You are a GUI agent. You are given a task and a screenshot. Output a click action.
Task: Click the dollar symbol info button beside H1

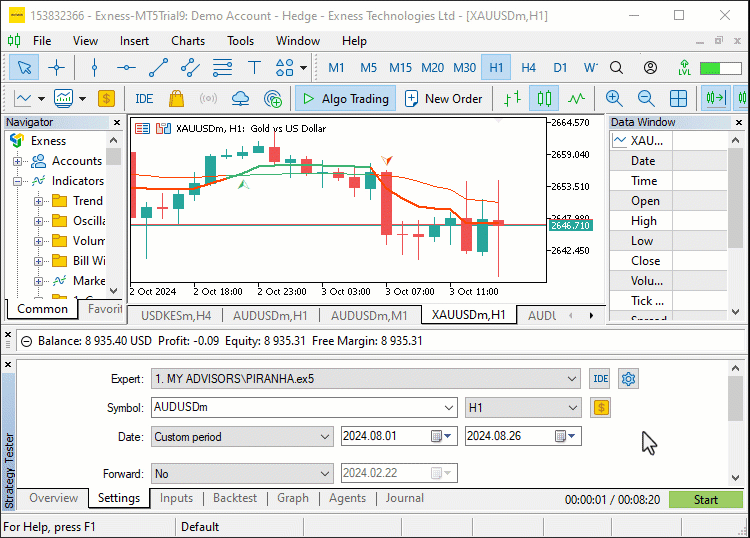601,408
